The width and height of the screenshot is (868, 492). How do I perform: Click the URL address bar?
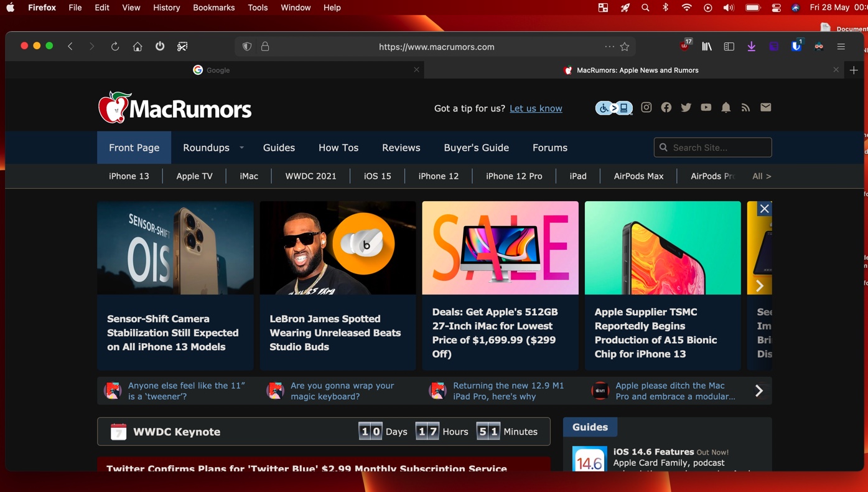[436, 47]
